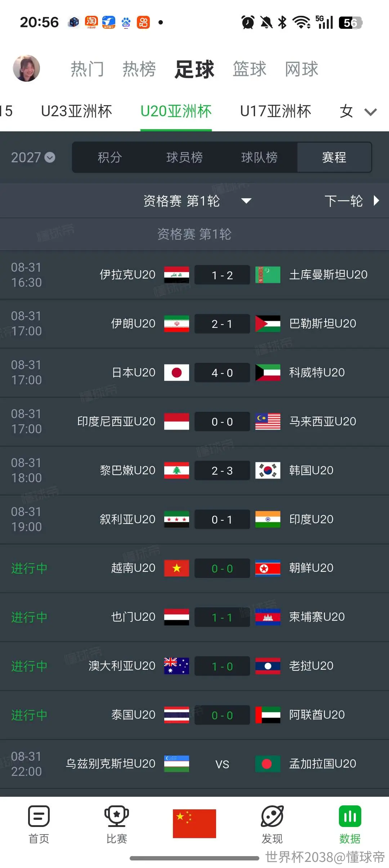The image size is (389, 868).
Task: Open the 比赛 trophy icon
Action: [x=117, y=816]
